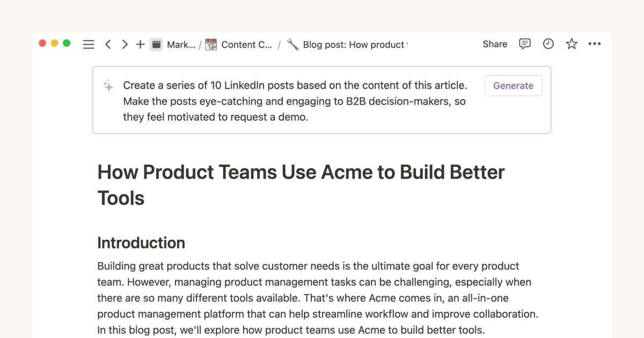Create a new page with the plus icon
Viewport: 644px width, 338px height.
click(x=140, y=44)
